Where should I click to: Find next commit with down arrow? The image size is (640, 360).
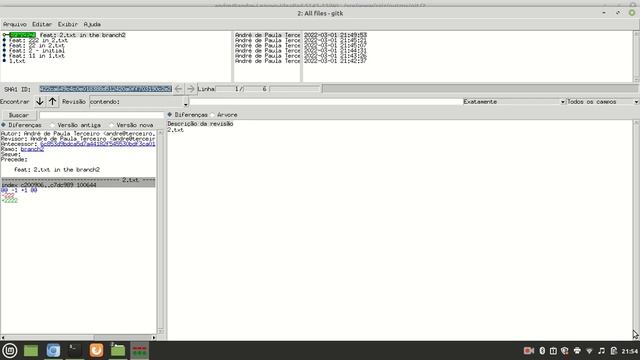coord(40,102)
